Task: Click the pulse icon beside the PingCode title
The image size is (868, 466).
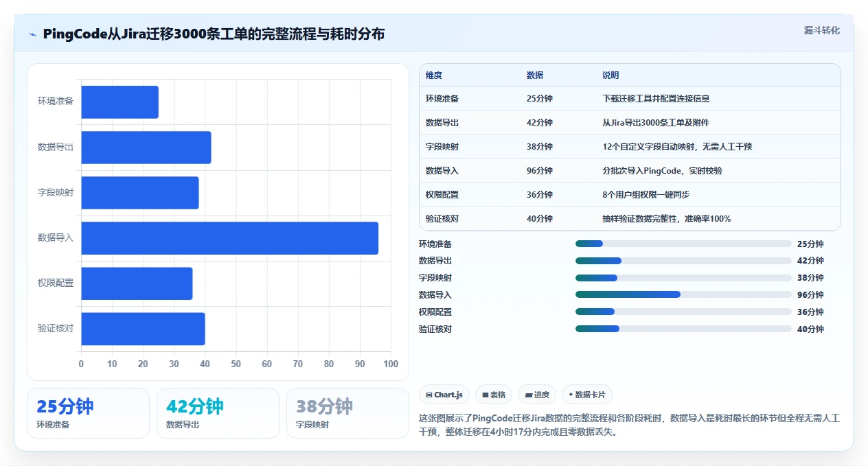Action: tap(33, 34)
